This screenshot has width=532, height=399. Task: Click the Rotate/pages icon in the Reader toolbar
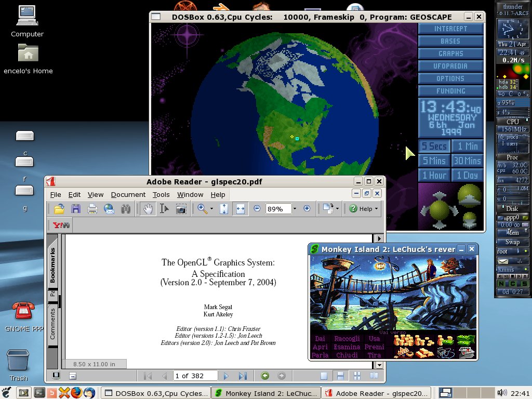328,209
